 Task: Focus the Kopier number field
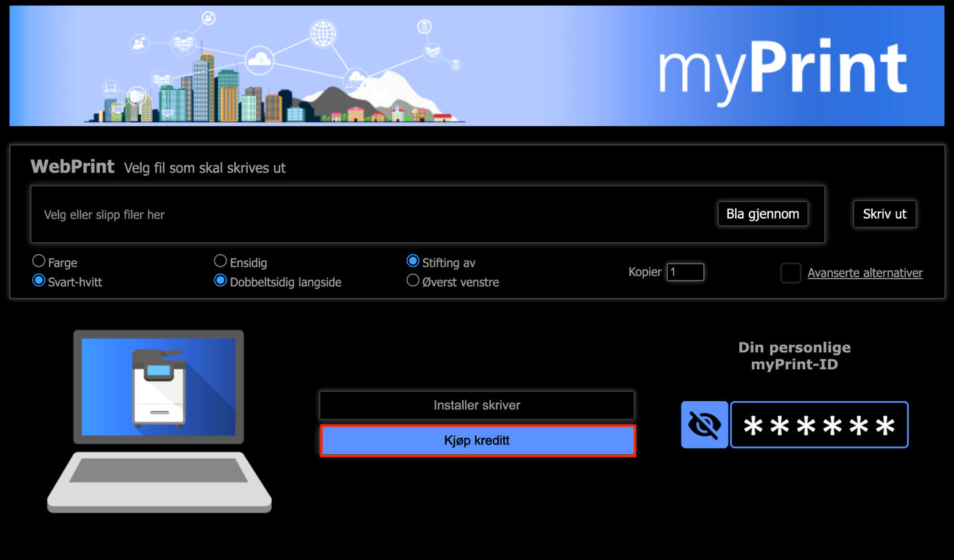pyautogui.click(x=685, y=272)
